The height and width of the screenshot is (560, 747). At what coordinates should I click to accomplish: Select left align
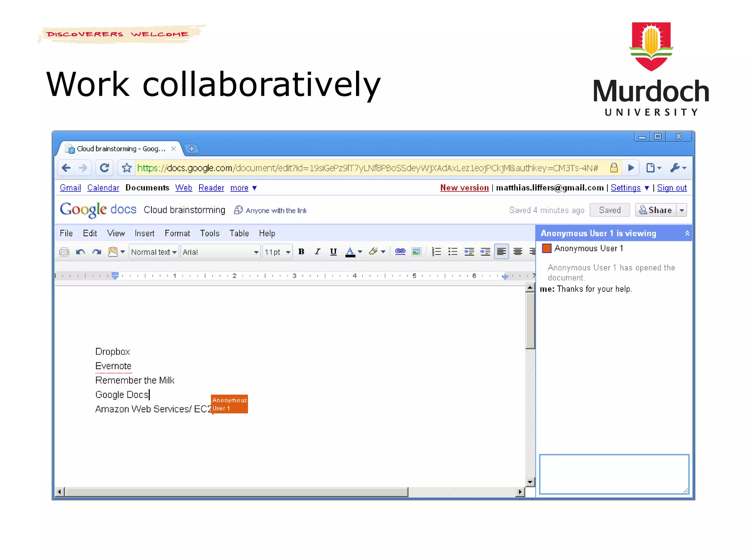click(502, 252)
